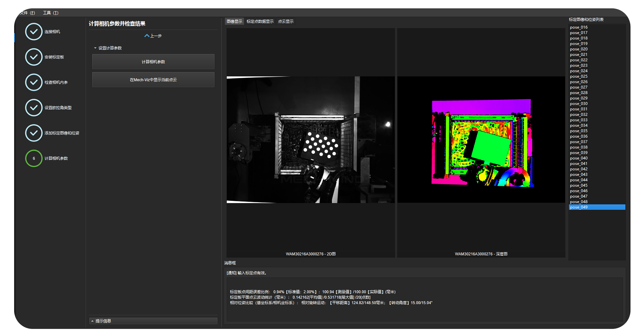The width and height of the screenshot is (644, 336).
Task: Select the highlighted pose_049 entry
Action: [597, 207]
